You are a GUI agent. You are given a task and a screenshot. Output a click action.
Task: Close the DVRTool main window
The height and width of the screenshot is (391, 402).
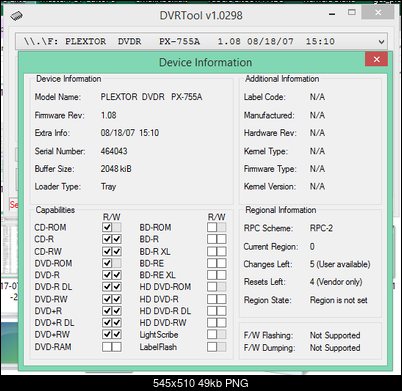(x=378, y=13)
